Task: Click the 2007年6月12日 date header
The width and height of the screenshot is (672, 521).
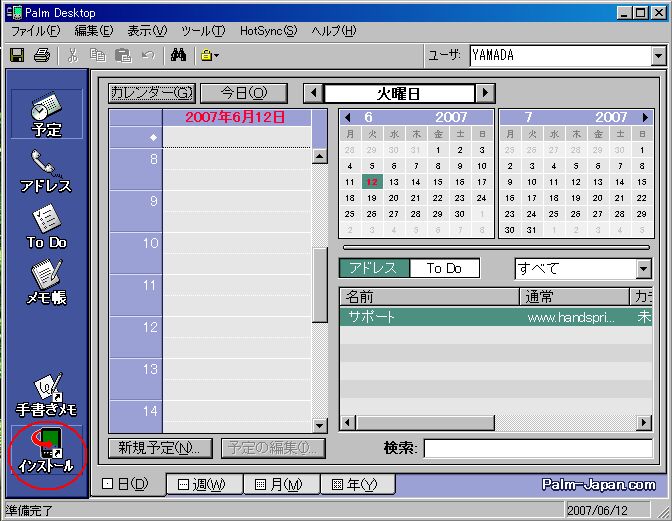Action: coord(235,117)
